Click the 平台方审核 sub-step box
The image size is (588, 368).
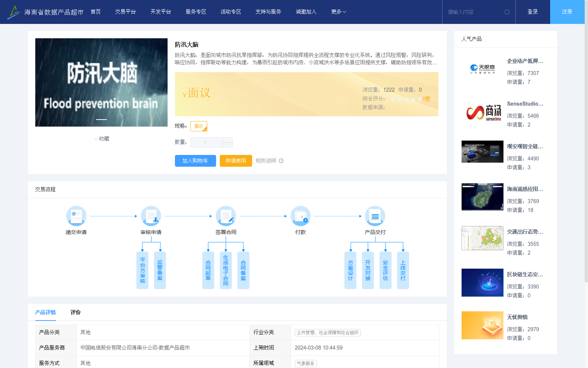pos(143,270)
